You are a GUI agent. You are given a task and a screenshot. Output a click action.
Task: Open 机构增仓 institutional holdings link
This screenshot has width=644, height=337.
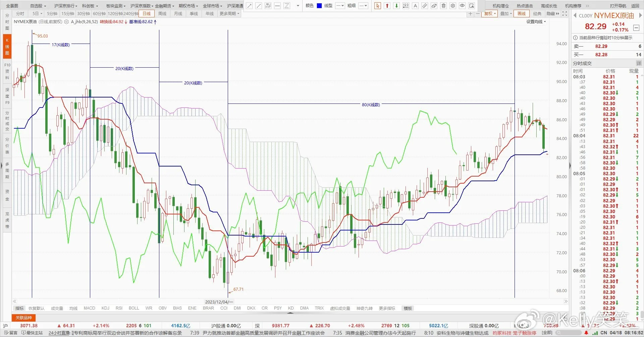[x=501, y=6]
